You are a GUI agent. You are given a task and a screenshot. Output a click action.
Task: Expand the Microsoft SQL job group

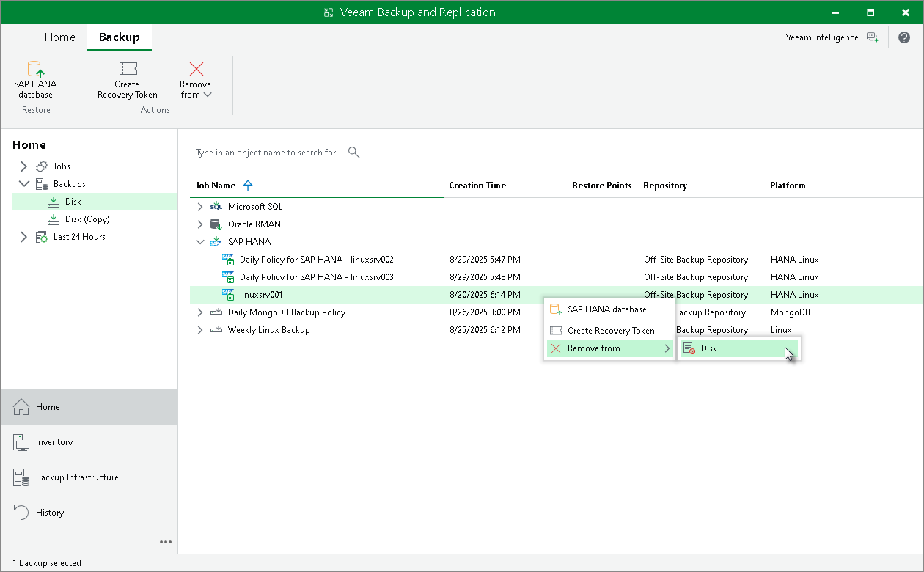pyautogui.click(x=199, y=207)
